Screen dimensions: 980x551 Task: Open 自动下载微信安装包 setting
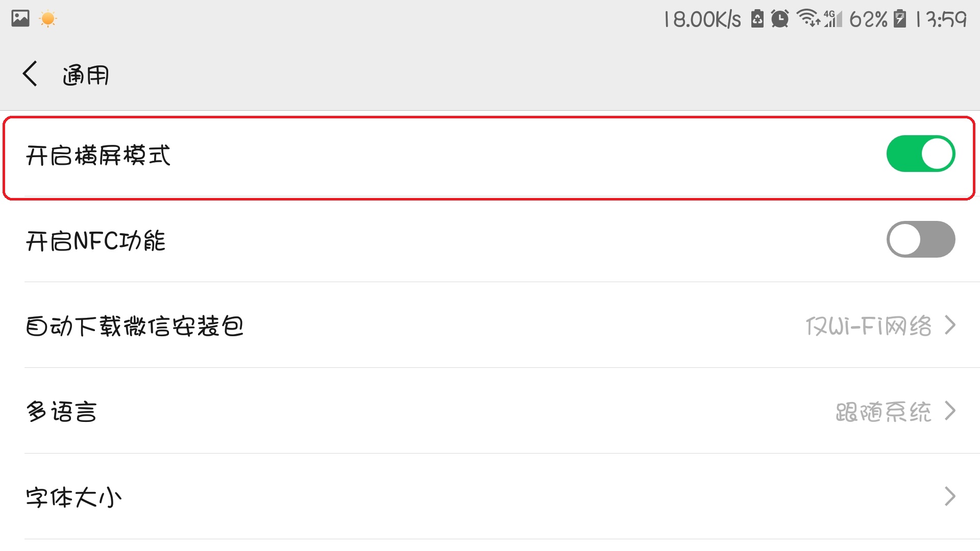tap(490, 325)
